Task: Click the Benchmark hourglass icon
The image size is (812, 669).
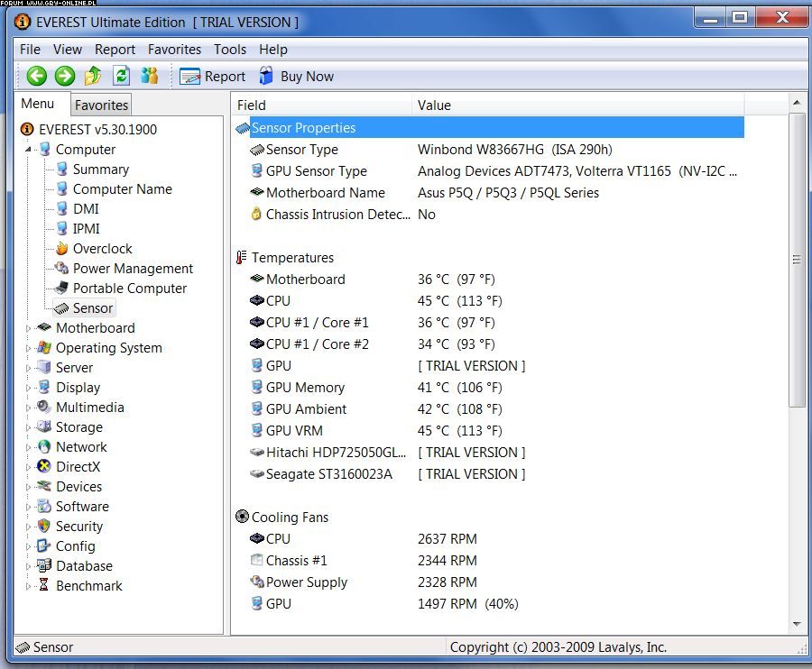Action: 44,584
